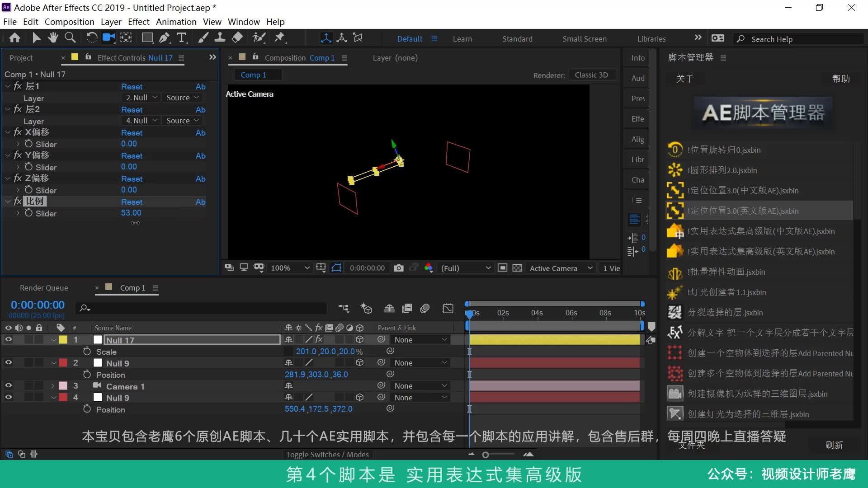Switch to the Render Queue tab
This screenshot has height=488, width=868.
[x=43, y=287]
